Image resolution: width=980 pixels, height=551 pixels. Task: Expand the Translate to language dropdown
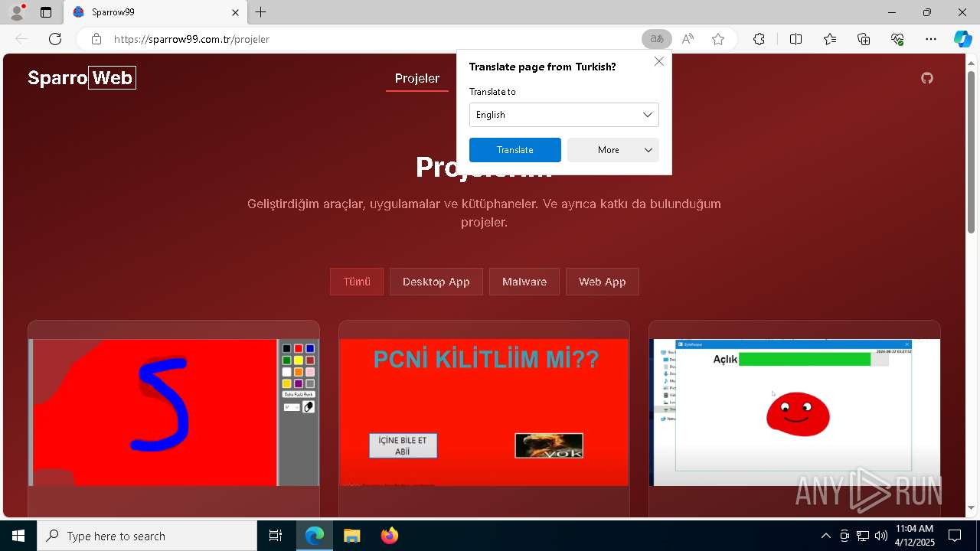tap(564, 115)
